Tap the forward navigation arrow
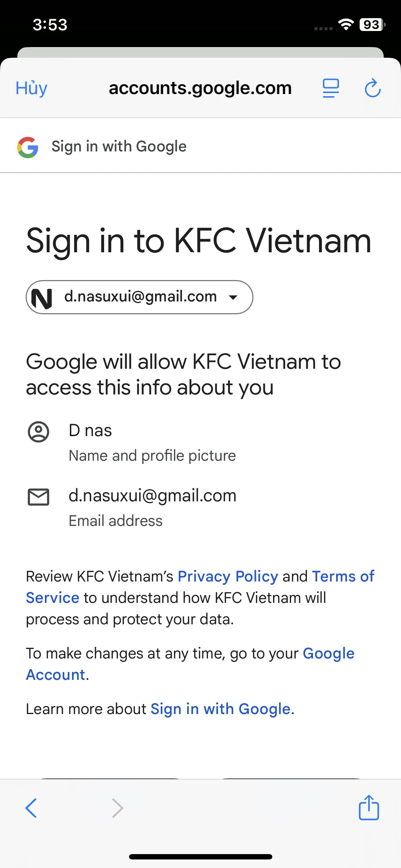 118,808
